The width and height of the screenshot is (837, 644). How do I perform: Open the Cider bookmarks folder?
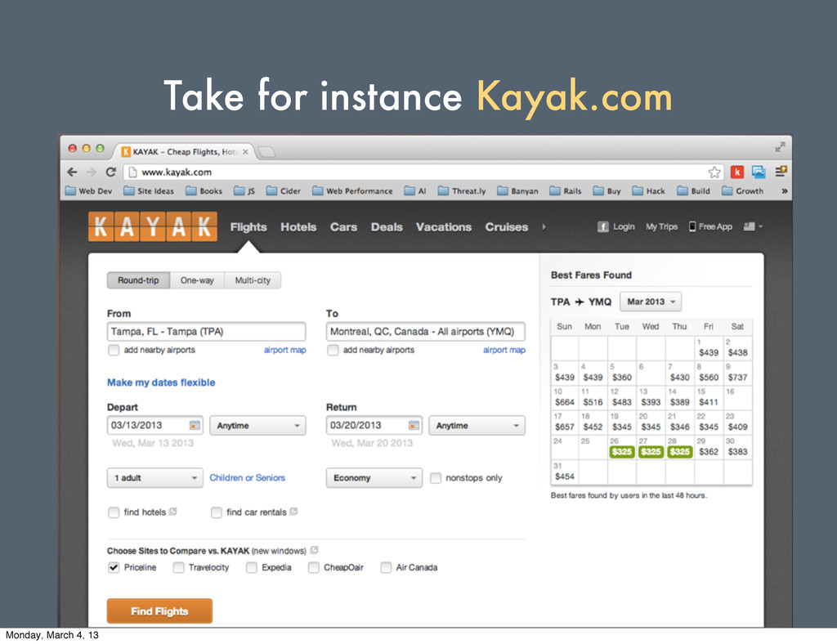[x=284, y=191]
